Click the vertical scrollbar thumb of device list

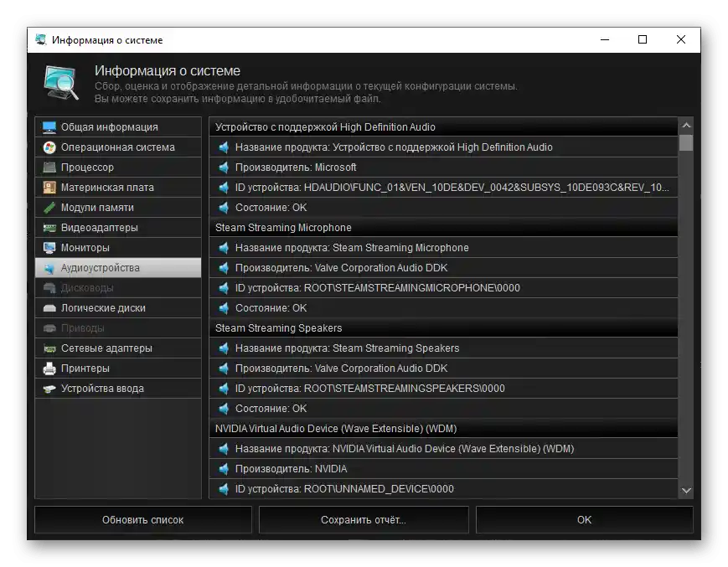pyautogui.click(x=686, y=142)
